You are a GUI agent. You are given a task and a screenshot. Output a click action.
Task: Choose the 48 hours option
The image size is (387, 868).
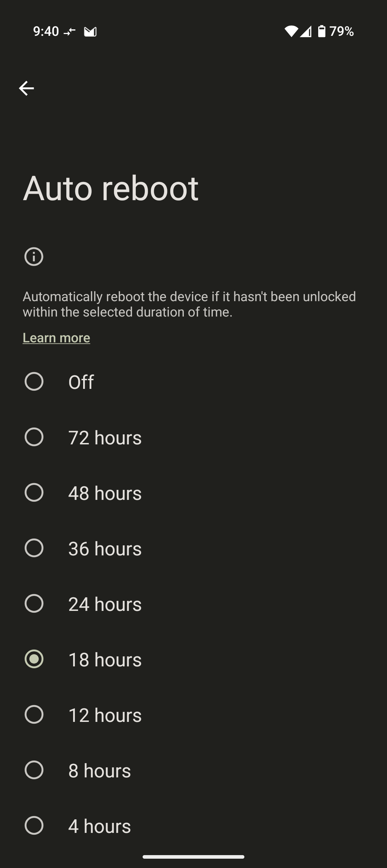(34, 492)
